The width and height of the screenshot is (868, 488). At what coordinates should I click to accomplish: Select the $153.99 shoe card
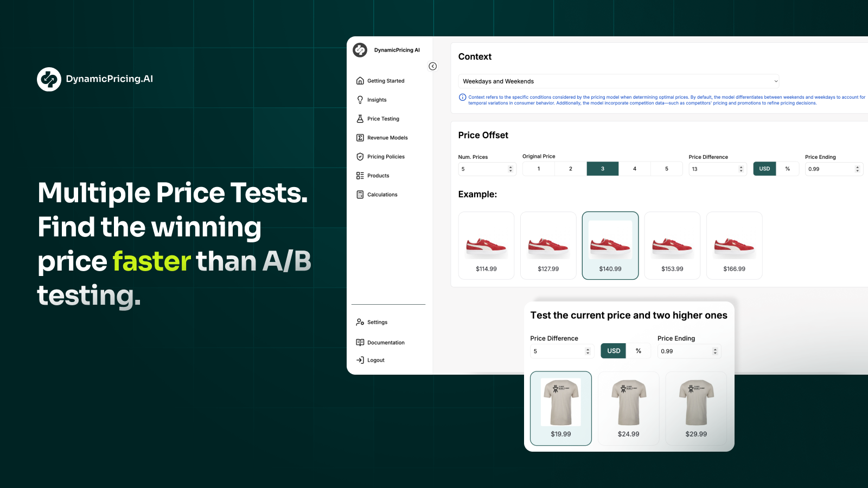coord(672,246)
